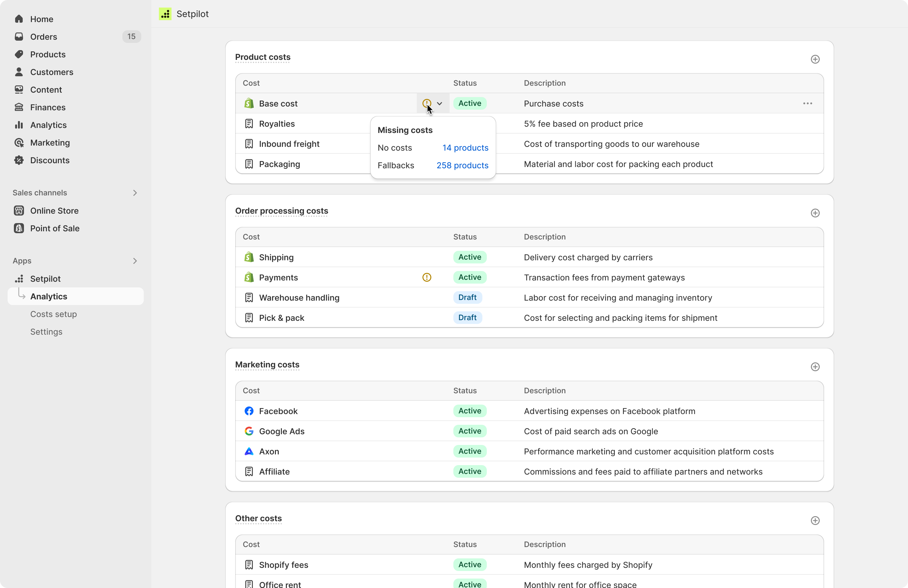The width and height of the screenshot is (908, 588).
Task: Open Analytics via the bar-chart icon
Action: click(19, 125)
